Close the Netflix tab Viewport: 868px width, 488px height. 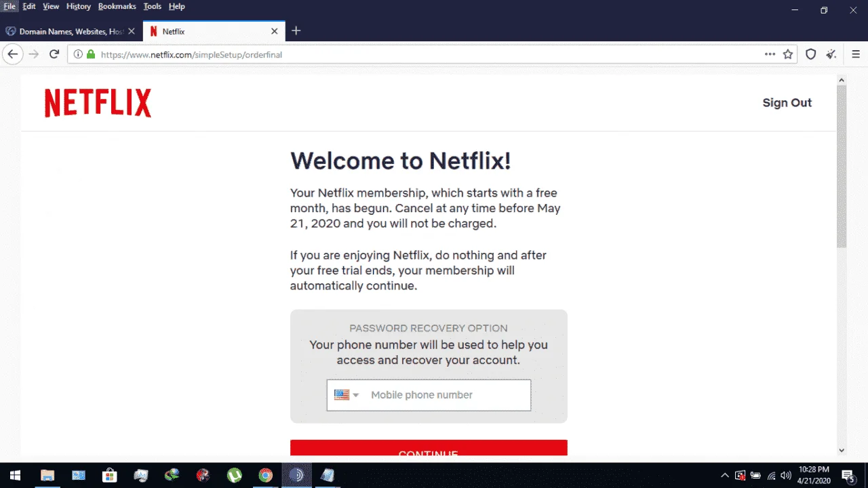click(274, 31)
